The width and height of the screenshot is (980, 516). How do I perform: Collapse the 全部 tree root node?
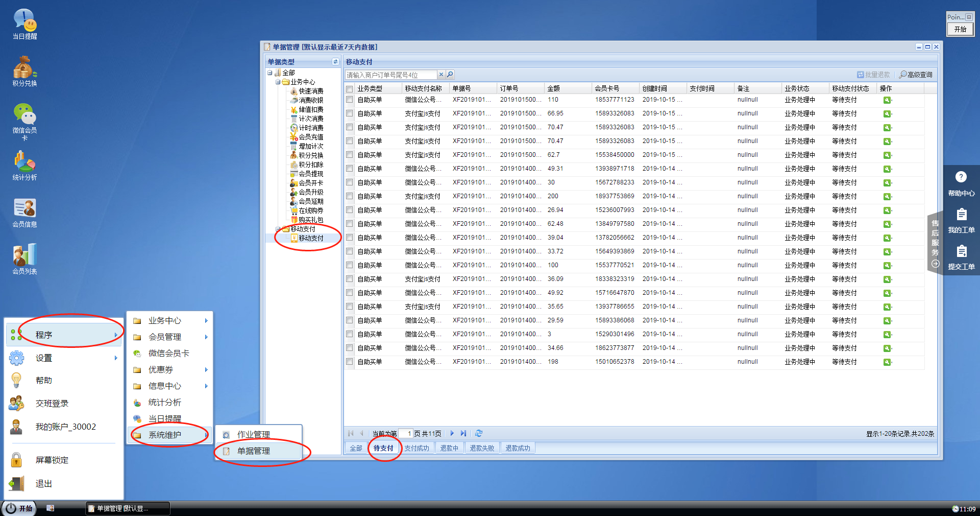click(x=270, y=73)
